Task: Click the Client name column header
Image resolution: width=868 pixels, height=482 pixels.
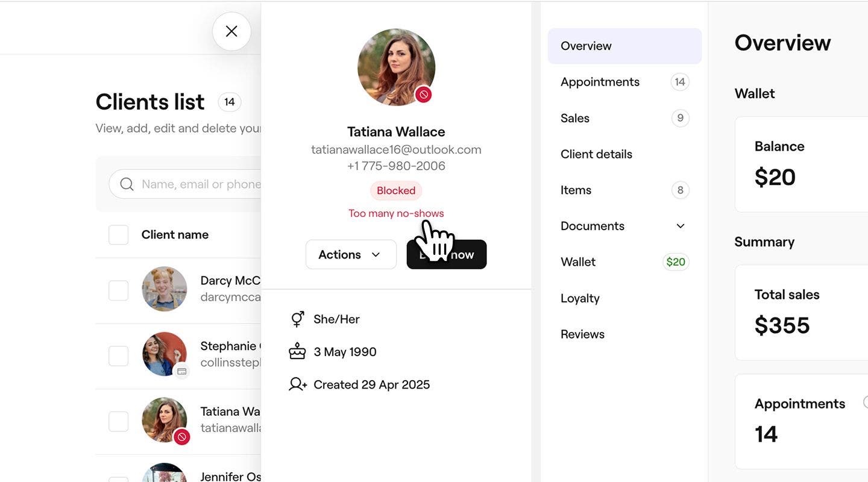Action: [175, 235]
